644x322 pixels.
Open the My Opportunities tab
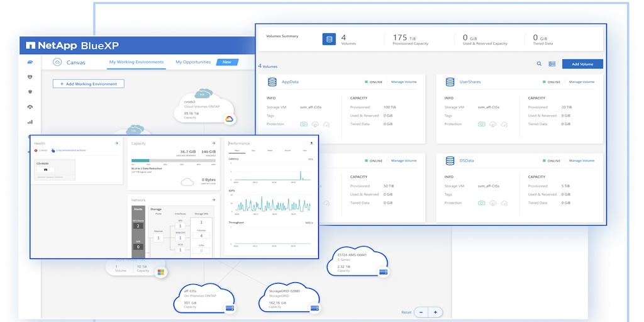coord(193,62)
